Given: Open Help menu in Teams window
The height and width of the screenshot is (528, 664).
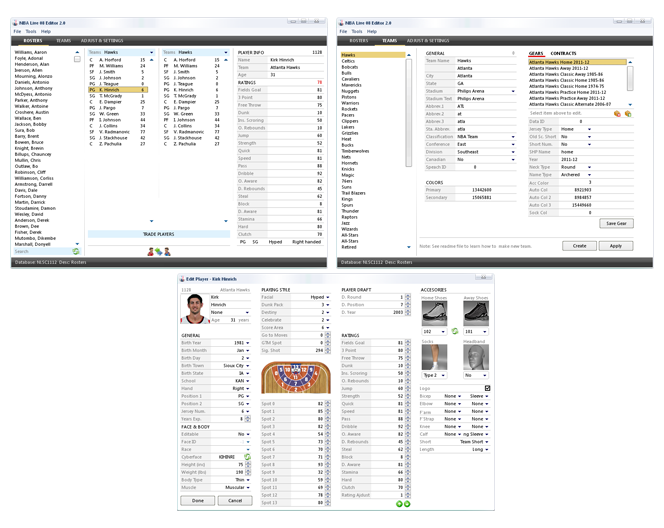Looking at the screenshot, I should click(372, 31).
